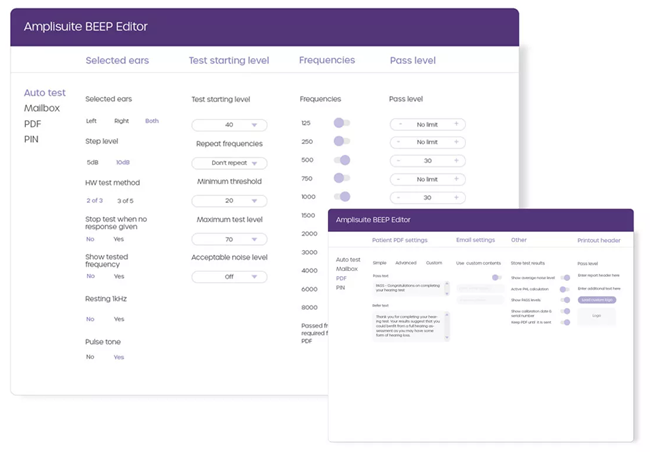Click minus on the 1000 Hz pass level
The image size is (650, 452).
click(x=400, y=198)
